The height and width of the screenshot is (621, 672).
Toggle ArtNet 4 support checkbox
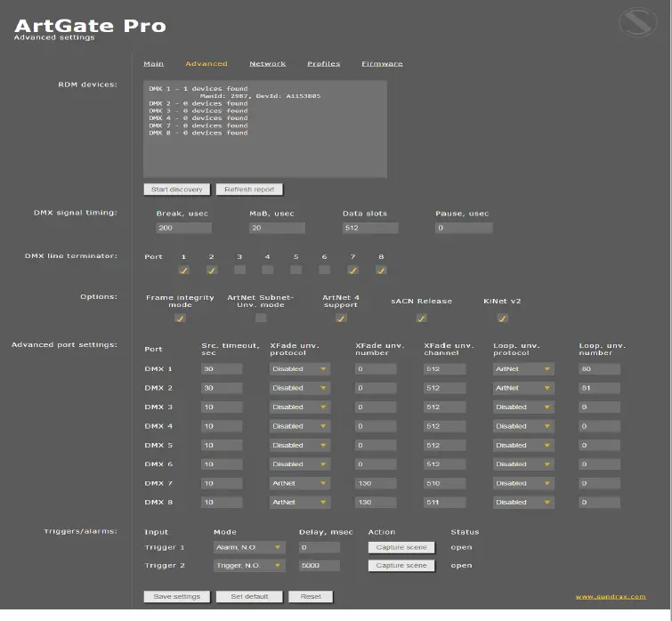pyautogui.click(x=341, y=318)
